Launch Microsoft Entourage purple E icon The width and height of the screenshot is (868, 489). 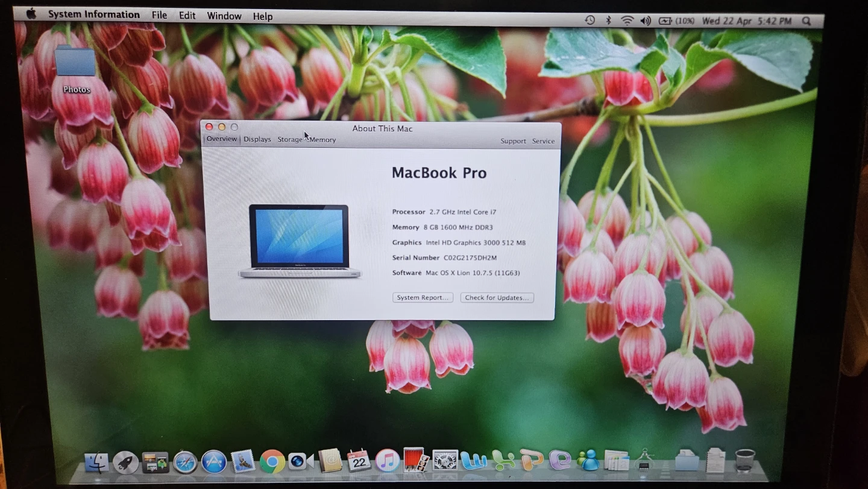[x=560, y=461]
